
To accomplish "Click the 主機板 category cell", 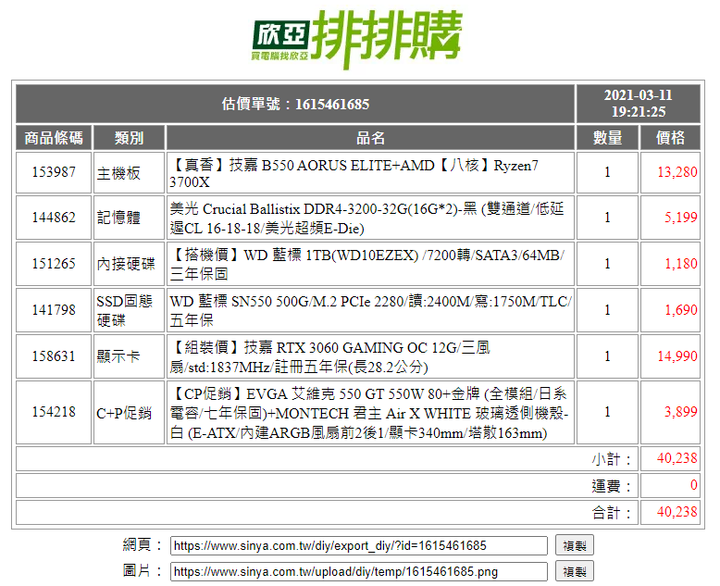I will (129, 173).
